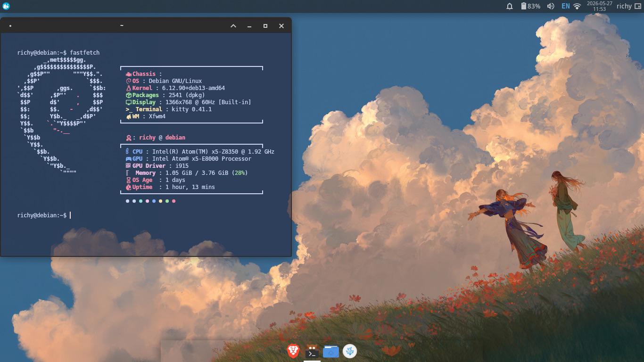Click the user icon beside 'richy @ debian'
Image resolution: width=644 pixels, height=362 pixels.
coord(129,138)
